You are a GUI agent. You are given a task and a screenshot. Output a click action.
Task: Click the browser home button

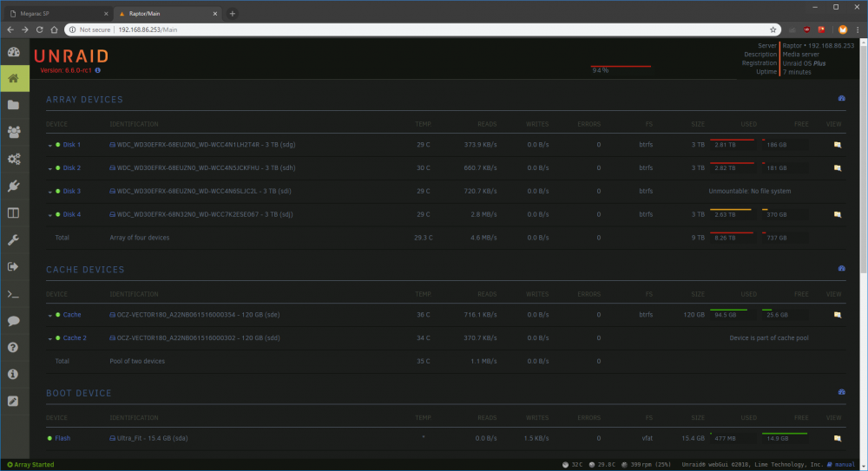tap(54, 29)
